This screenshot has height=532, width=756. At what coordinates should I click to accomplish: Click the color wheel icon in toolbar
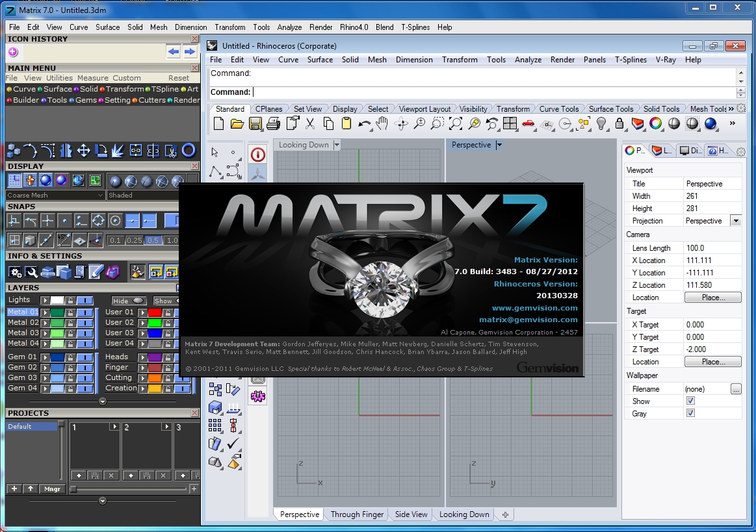point(656,124)
